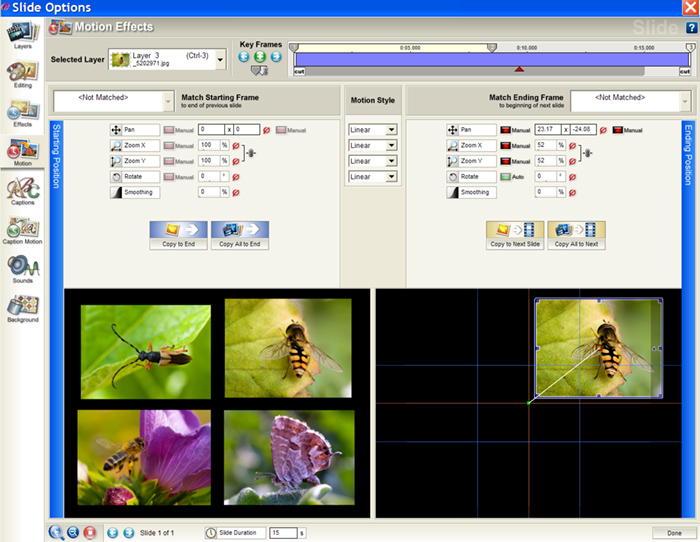
Task: Click the Slide Duration input field
Action: 283,533
